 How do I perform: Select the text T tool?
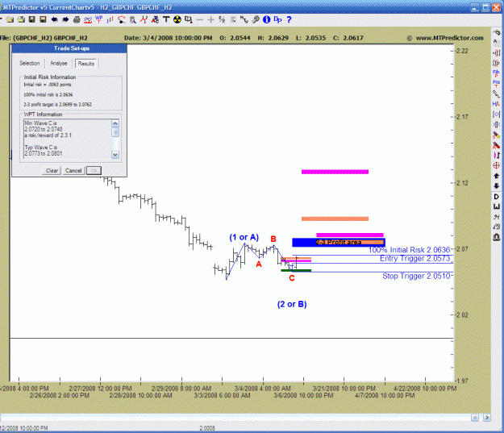(166, 20)
